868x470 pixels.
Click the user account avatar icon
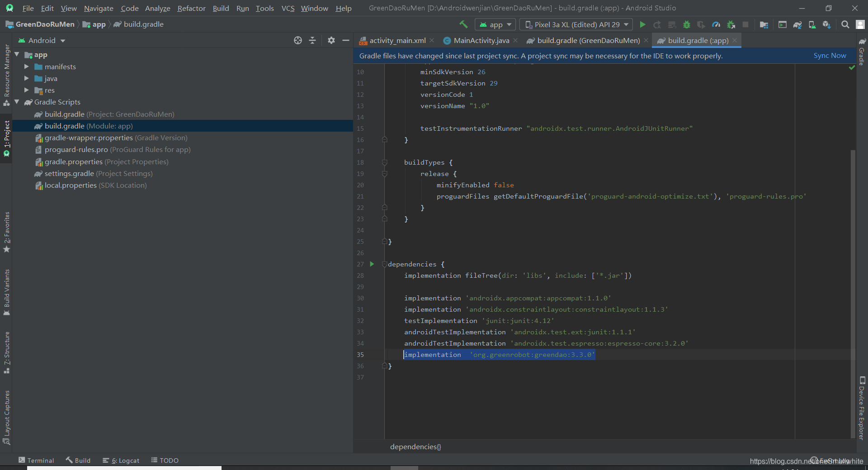pos(860,24)
